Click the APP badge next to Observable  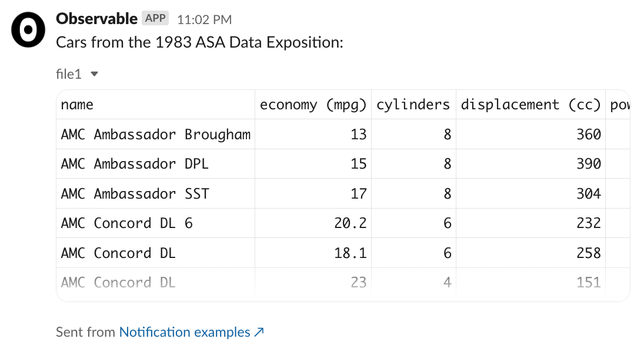click(155, 18)
